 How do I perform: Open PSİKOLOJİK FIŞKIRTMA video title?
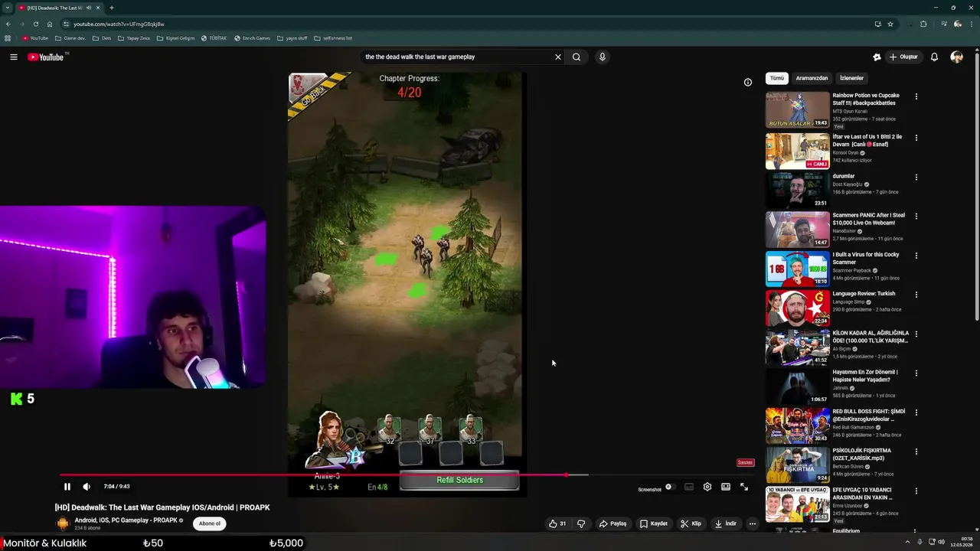(862, 454)
